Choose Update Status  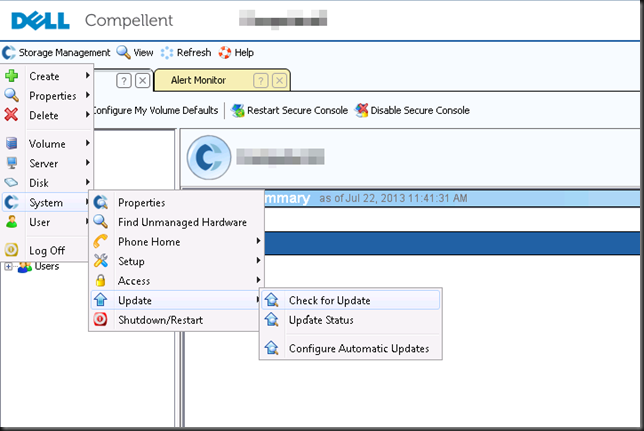tap(351, 320)
